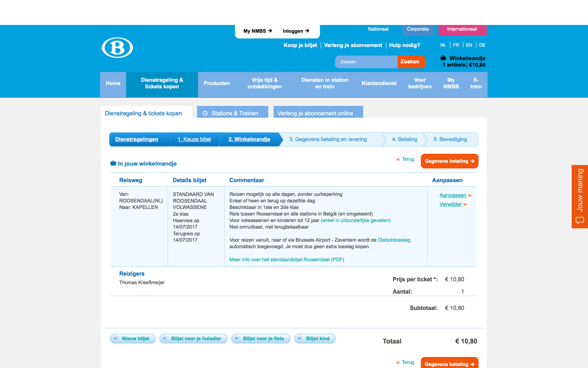Switch language to EN
The height and width of the screenshot is (368, 588).
coord(469,45)
